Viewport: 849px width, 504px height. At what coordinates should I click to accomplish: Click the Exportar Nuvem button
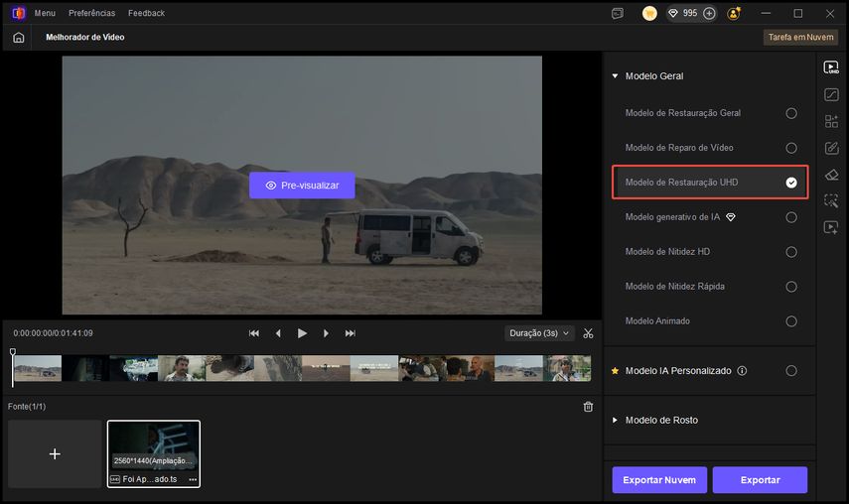[x=659, y=480]
